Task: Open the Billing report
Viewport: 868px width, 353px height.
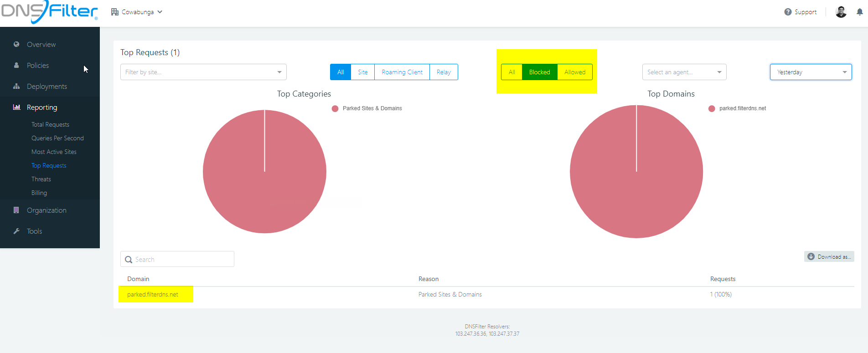Action: pyautogui.click(x=39, y=193)
